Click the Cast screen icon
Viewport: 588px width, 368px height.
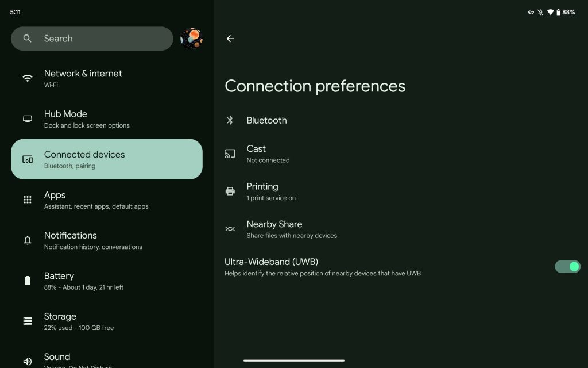[230, 154]
